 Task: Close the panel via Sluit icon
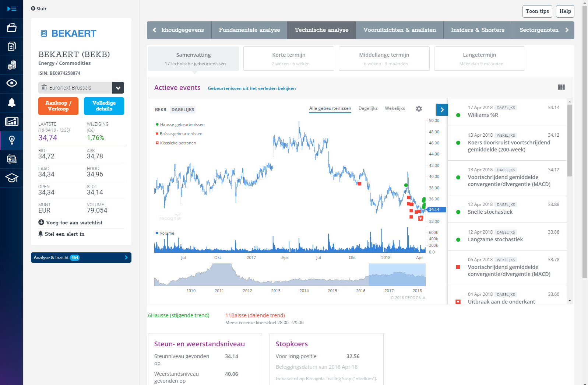33,8
